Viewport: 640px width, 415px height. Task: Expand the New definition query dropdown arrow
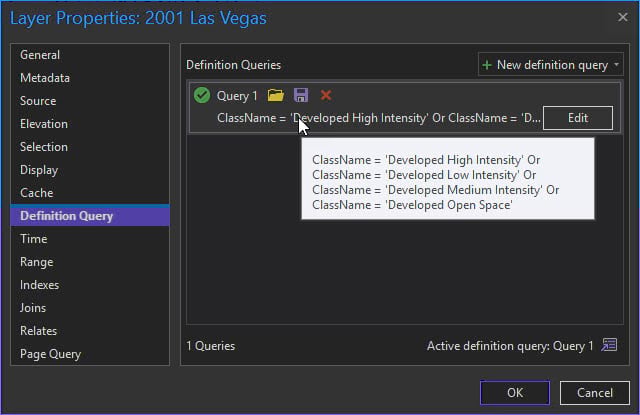(x=616, y=64)
